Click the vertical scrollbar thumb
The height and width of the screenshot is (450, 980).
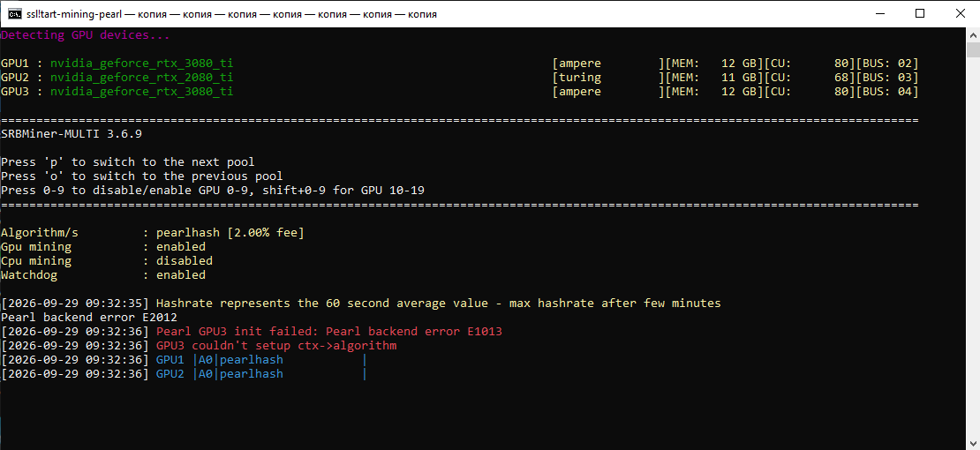[973, 49]
